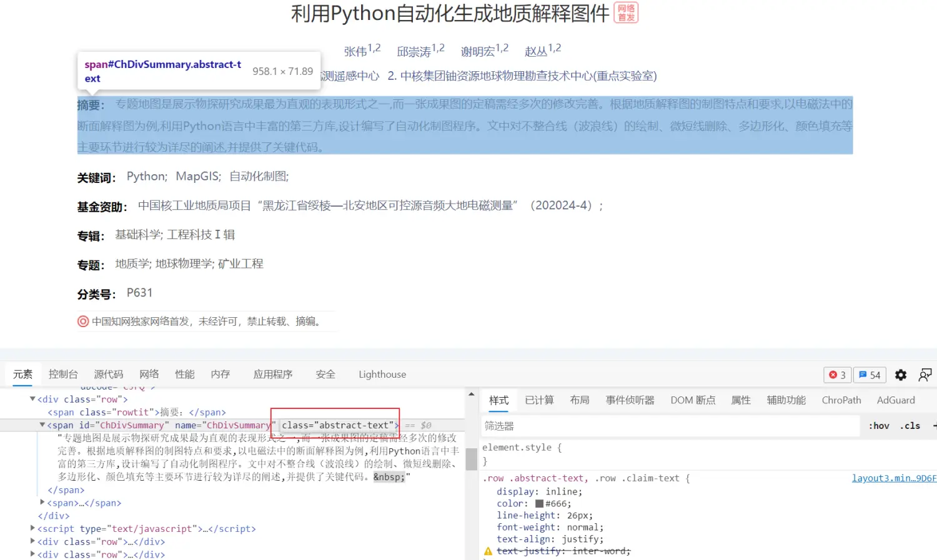Select the ChroPath sub-tab
Screen dimensions: 937x560
coord(841,400)
